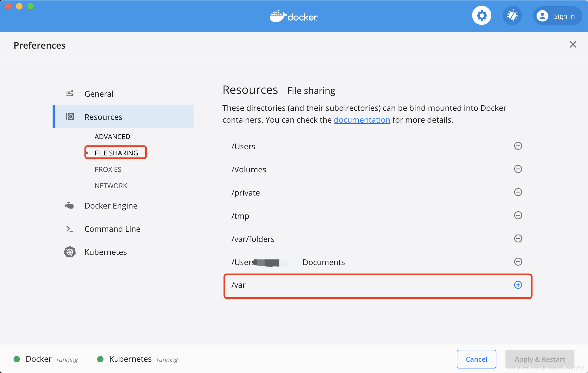Open the documentation link
Viewport: 588px width, 373px height.
362,120
